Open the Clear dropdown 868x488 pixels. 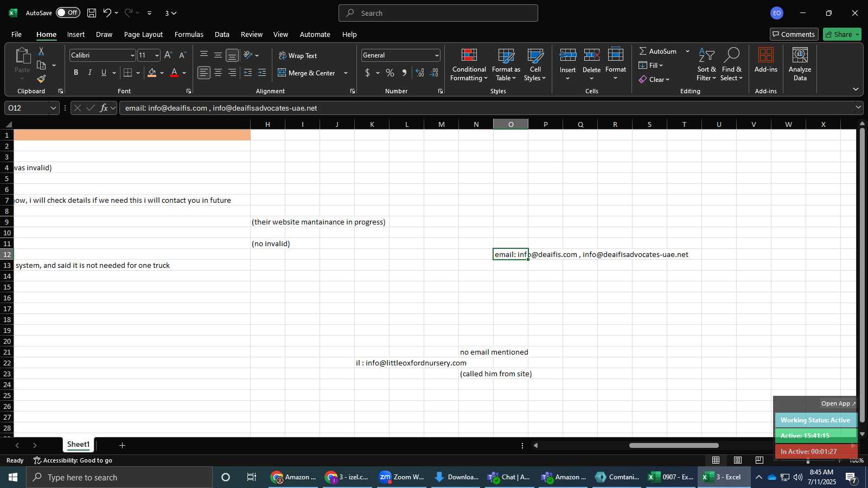point(654,79)
